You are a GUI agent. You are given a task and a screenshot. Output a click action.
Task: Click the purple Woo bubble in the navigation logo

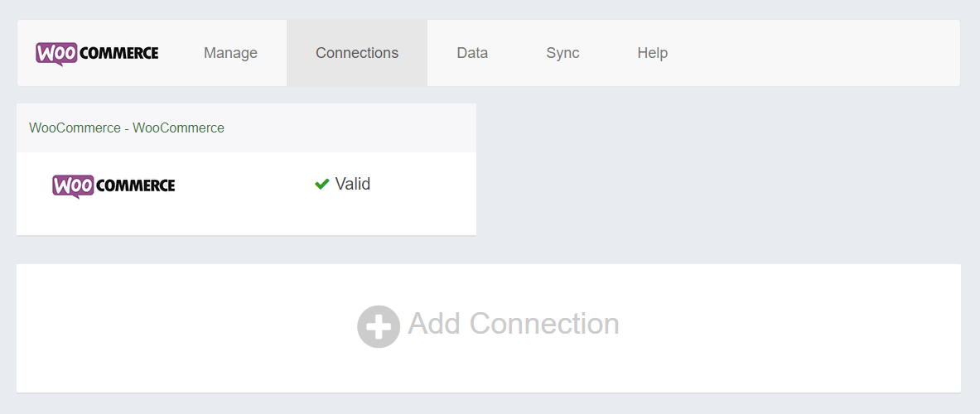tap(57, 55)
